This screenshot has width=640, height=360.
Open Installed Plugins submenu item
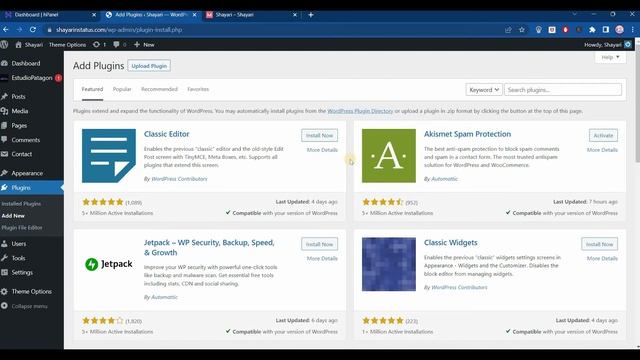click(x=21, y=204)
